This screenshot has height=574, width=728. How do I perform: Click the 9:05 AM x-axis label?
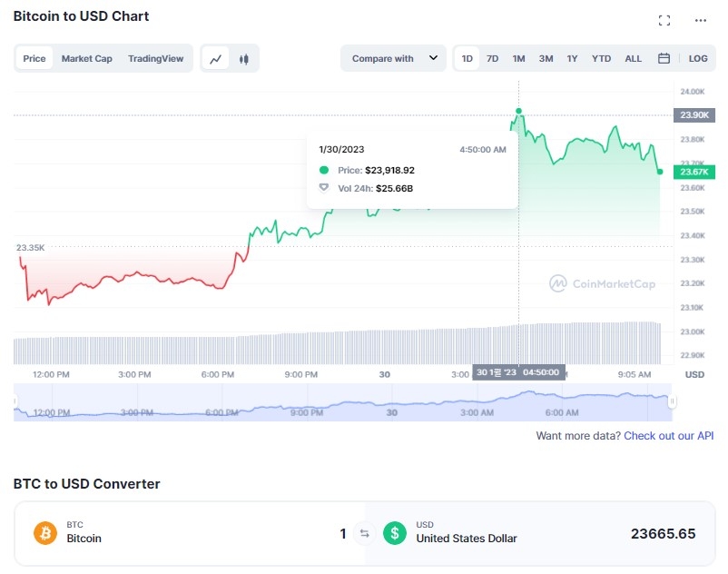tap(635, 374)
